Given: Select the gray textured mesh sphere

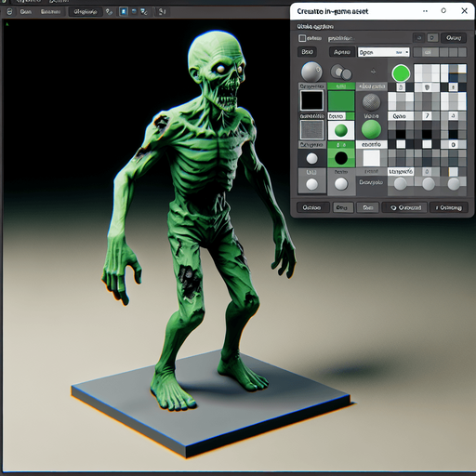Looking at the screenshot, I should tap(371, 102).
